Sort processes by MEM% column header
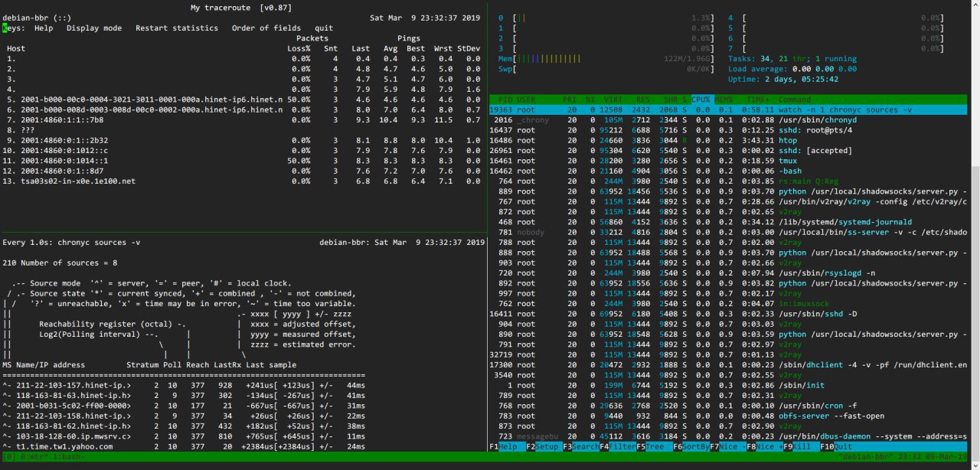The image size is (980, 470). [724, 100]
